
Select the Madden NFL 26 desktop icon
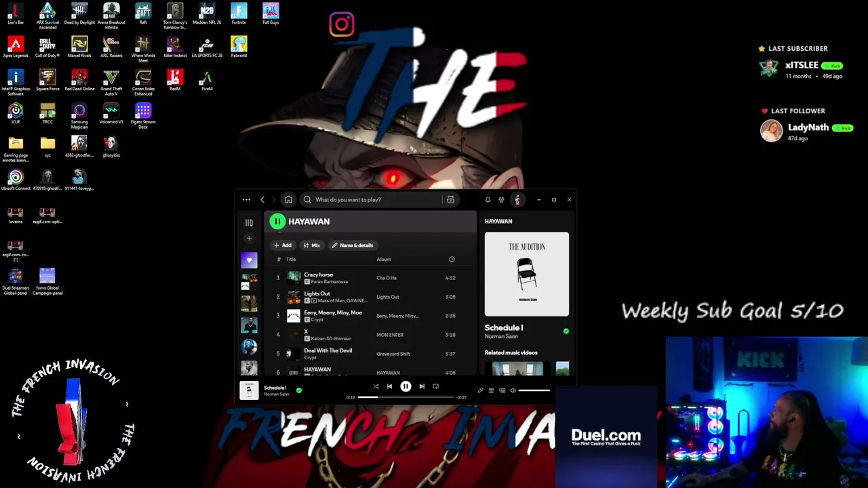coord(207,14)
